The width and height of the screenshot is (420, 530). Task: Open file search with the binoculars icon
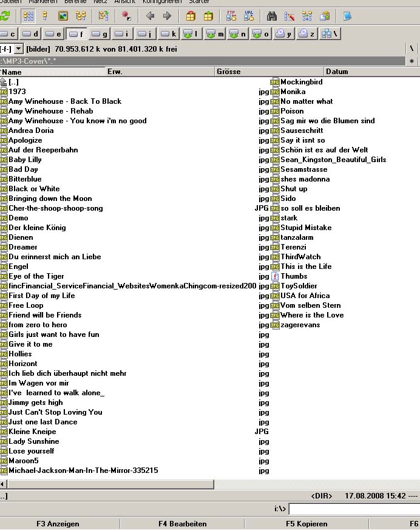tap(272, 16)
